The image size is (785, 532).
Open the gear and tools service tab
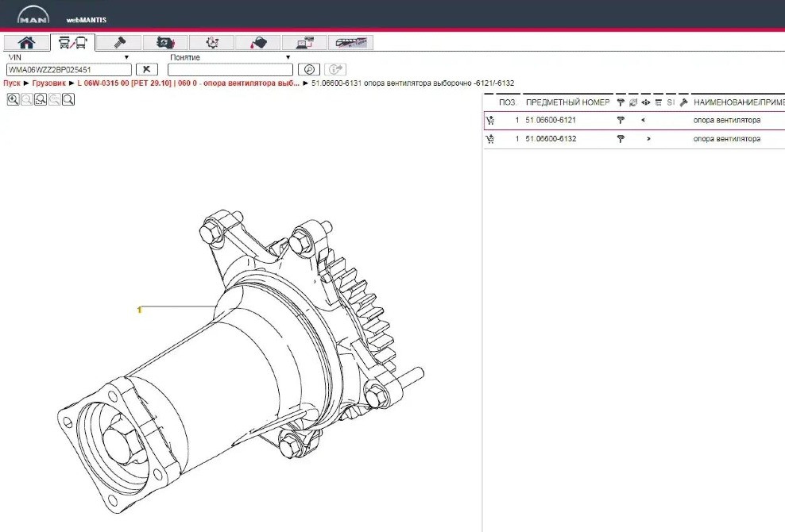pos(212,43)
